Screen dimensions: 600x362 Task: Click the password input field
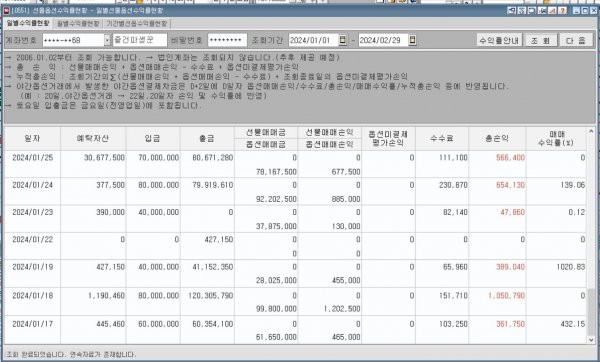[x=227, y=40]
